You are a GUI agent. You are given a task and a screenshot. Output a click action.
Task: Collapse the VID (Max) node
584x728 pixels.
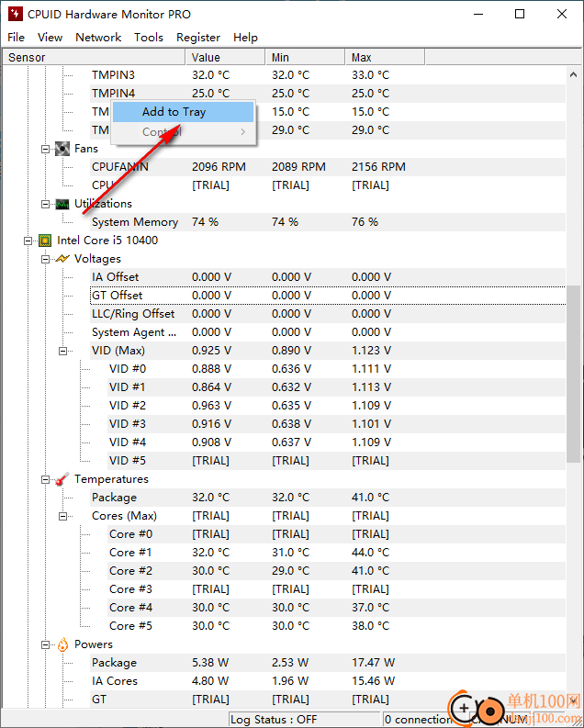click(x=62, y=351)
